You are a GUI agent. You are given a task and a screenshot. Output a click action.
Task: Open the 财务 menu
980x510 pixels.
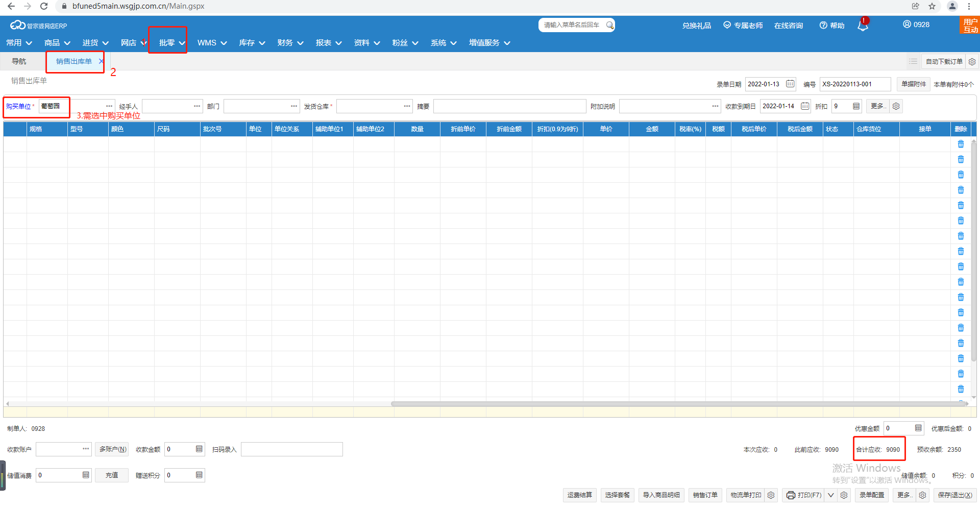(290, 43)
